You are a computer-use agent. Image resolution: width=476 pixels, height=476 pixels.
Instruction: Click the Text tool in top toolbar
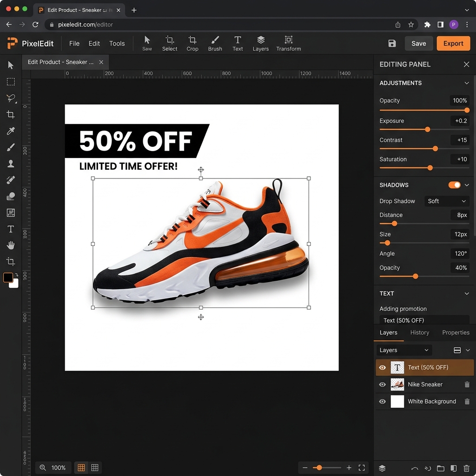click(x=238, y=43)
